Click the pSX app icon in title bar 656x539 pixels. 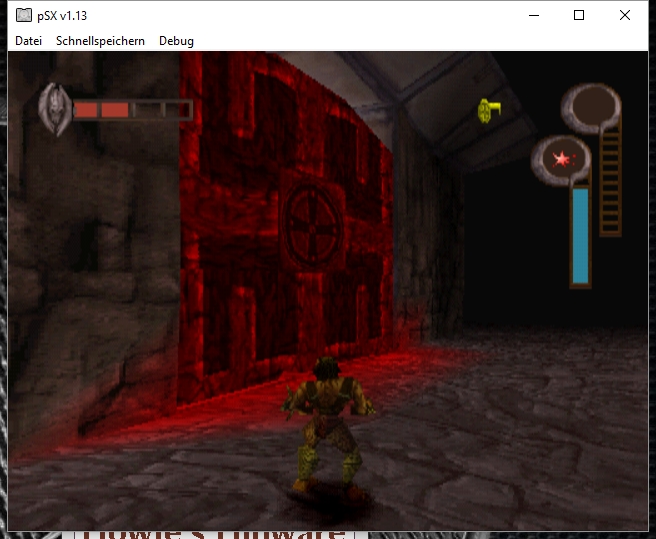point(24,15)
